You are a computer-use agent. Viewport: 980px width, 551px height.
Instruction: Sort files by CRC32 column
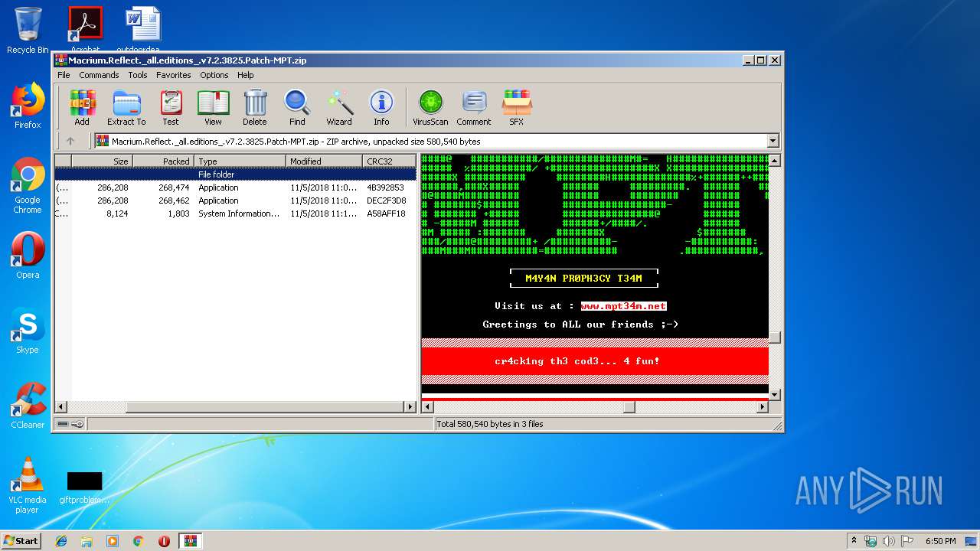click(x=389, y=161)
